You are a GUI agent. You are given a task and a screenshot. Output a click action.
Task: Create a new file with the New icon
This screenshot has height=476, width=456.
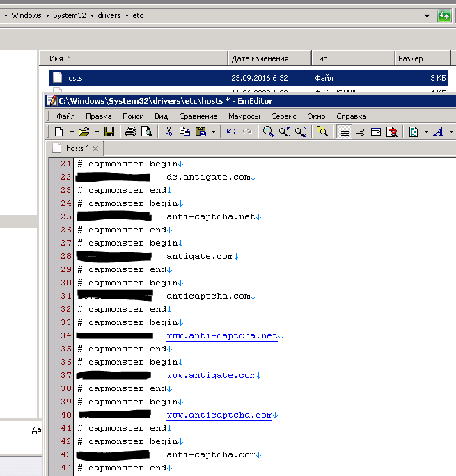[59, 132]
